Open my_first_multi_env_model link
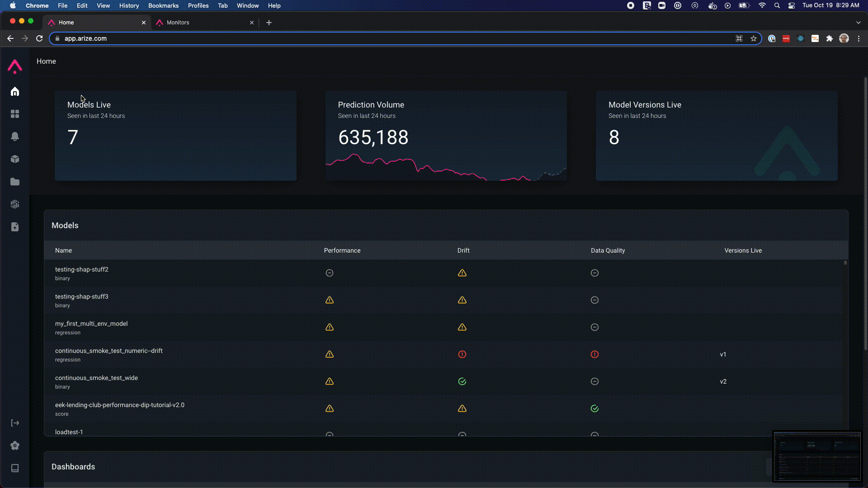The width and height of the screenshot is (868, 488). point(91,324)
